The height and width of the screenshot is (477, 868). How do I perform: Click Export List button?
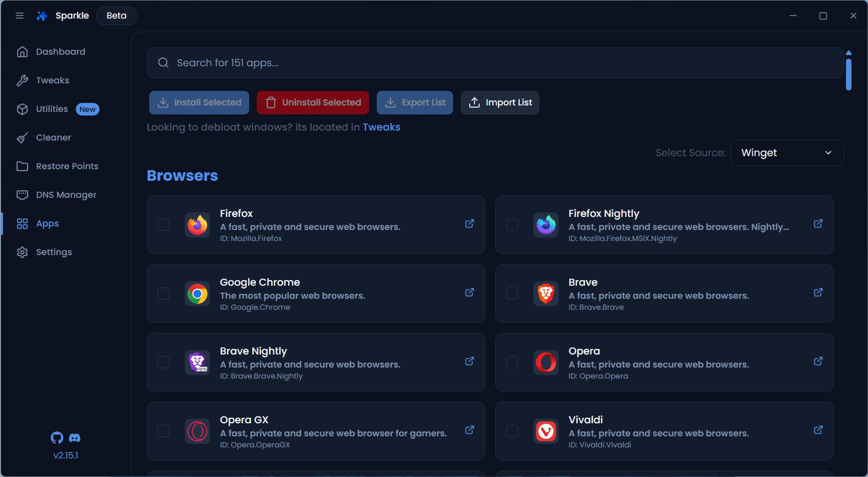pos(415,102)
